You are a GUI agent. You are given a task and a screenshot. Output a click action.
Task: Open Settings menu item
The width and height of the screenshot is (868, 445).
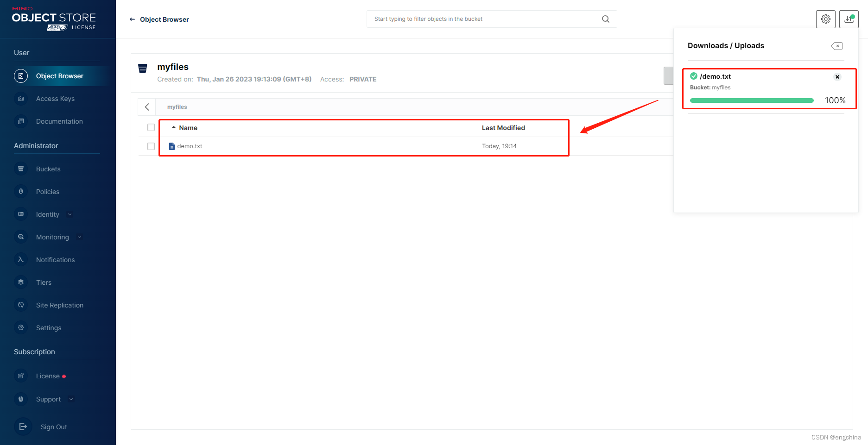[x=49, y=328]
